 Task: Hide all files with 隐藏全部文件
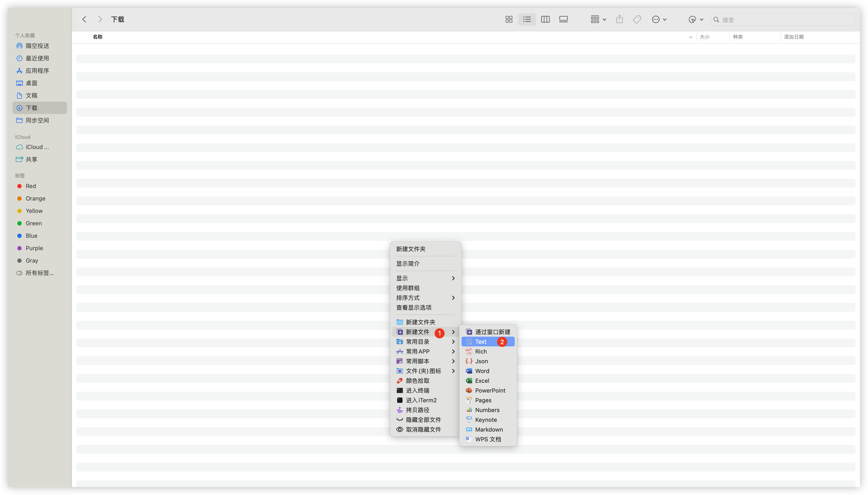[x=423, y=420]
